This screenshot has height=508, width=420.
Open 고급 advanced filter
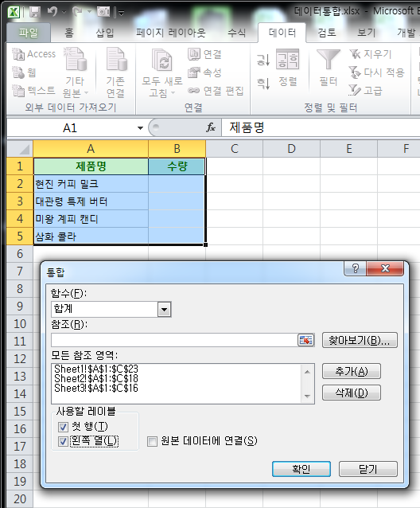pos(366,91)
